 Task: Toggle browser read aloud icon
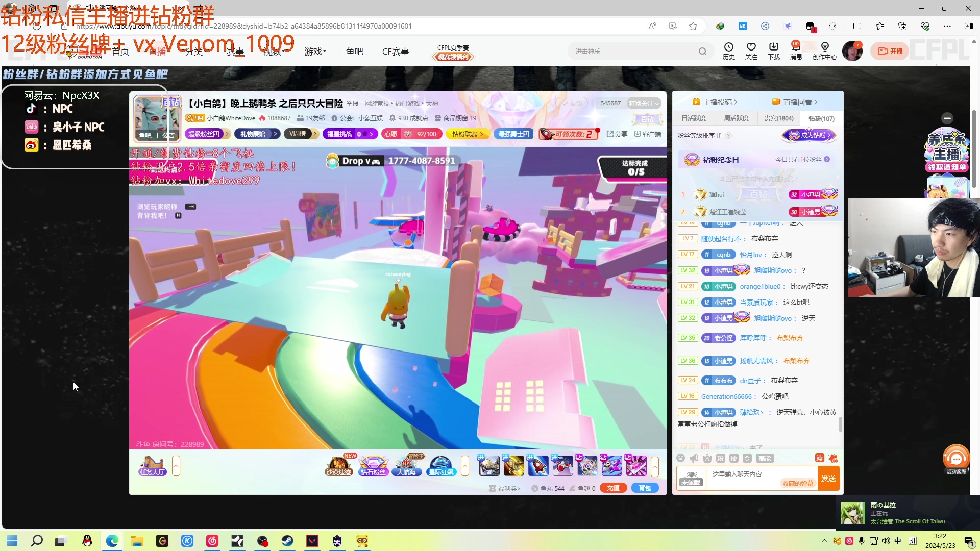point(652,26)
